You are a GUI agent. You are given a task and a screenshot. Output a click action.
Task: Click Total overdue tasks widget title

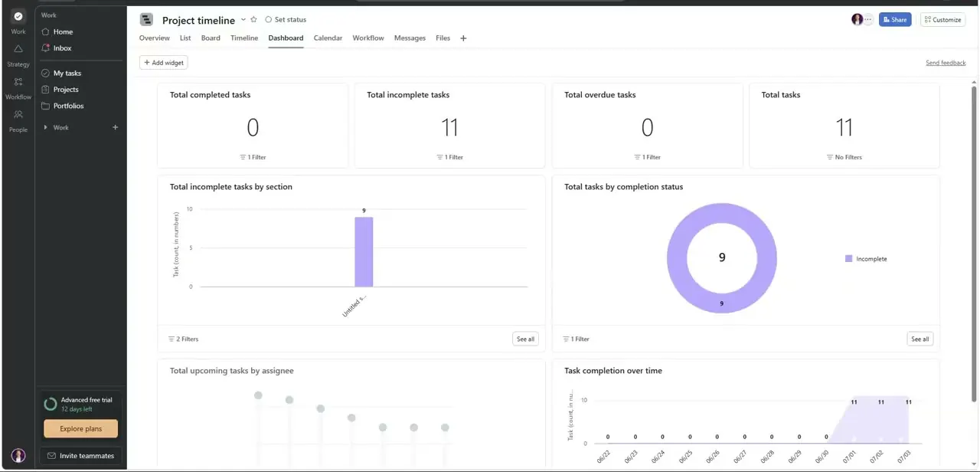coord(600,95)
